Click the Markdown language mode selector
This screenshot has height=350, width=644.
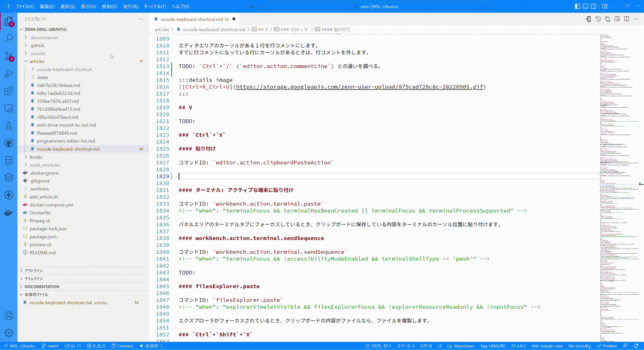464,346
